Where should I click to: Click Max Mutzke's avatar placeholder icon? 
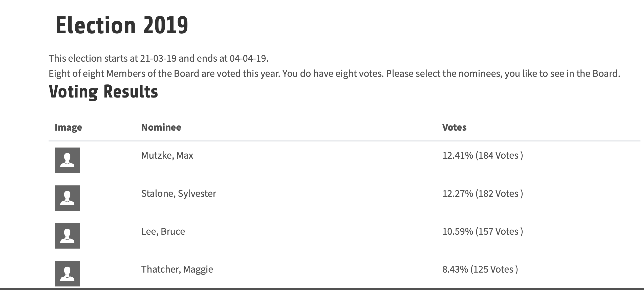pyautogui.click(x=67, y=160)
